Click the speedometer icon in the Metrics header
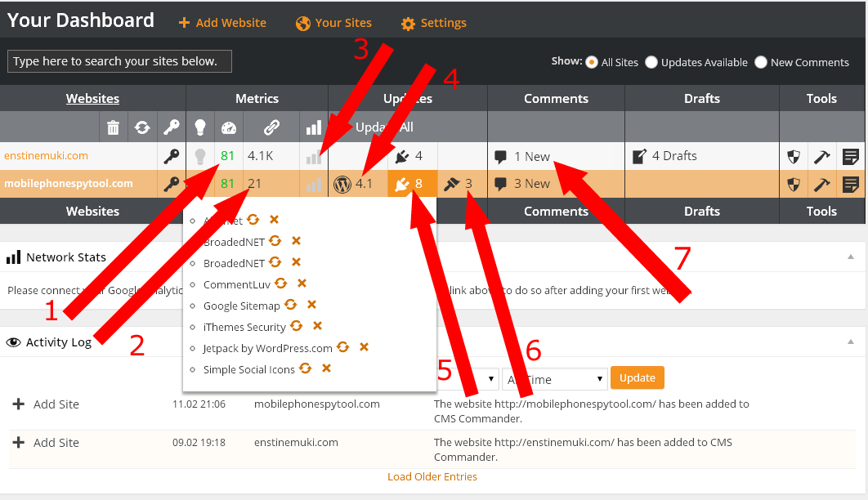The height and width of the screenshot is (500, 868). coord(229,128)
